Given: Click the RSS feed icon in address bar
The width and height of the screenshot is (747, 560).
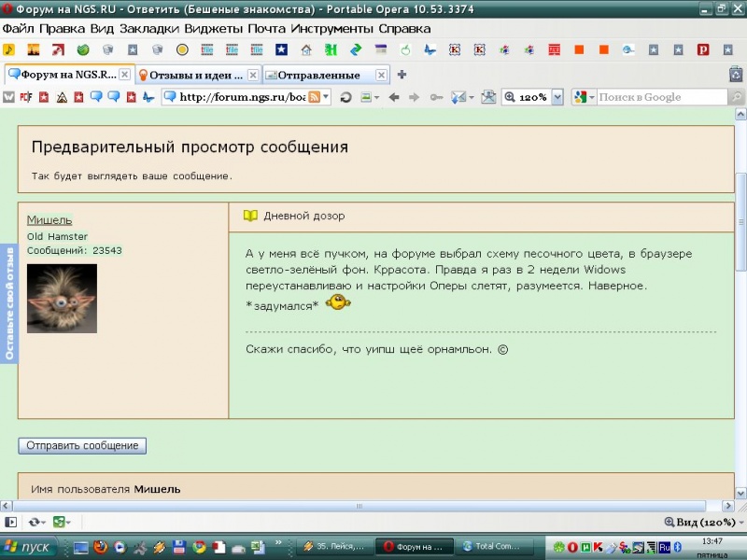Looking at the screenshot, I should click(315, 97).
